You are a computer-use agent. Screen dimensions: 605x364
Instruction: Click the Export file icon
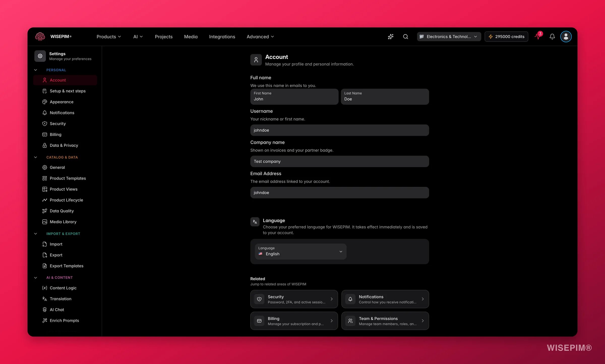pos(45,255)
